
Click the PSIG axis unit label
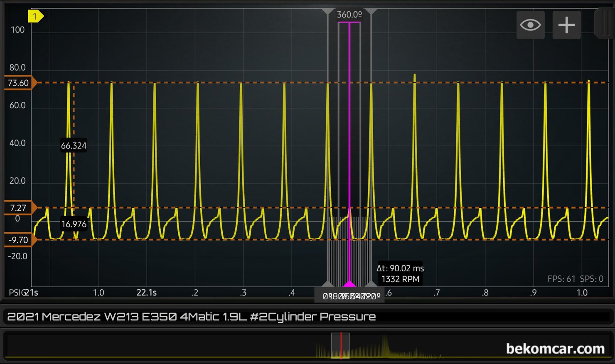(x=17, y=293)
